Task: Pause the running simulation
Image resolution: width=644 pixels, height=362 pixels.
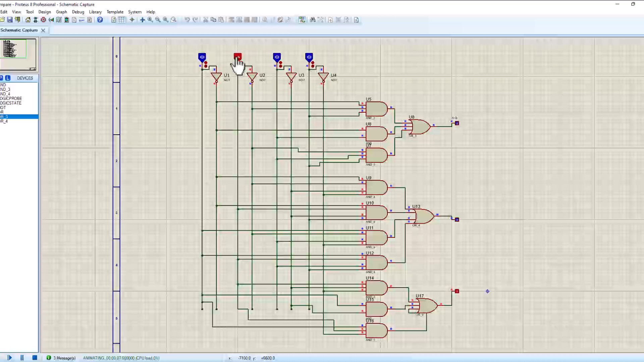Action: [22, 358]
